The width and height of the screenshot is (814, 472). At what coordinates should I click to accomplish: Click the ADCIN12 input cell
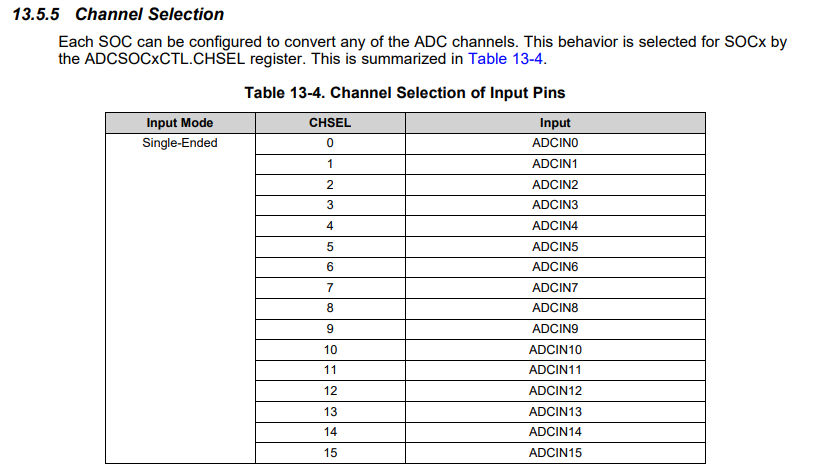click(x=555, y=391)
